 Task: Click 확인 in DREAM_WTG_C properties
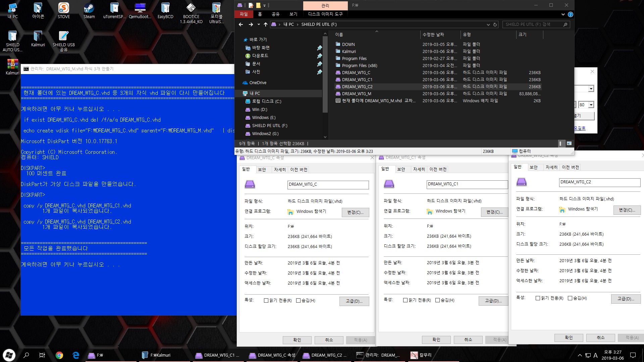click(x=297, y=340)
